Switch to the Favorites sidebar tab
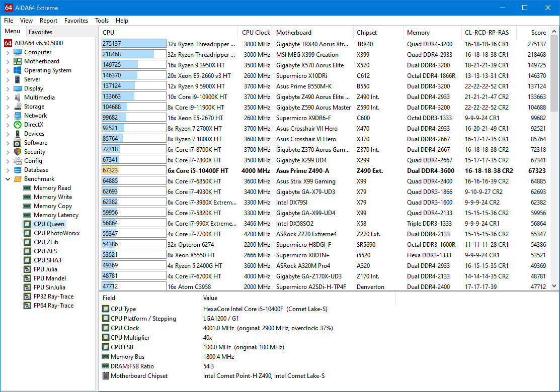 pyautogui.click(x=40, y=32)
